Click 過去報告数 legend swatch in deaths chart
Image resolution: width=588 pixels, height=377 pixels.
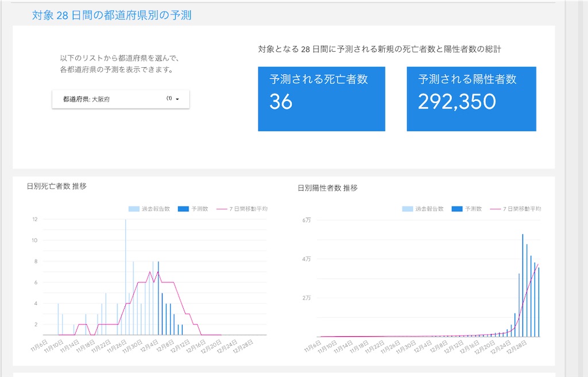point(134,209)
